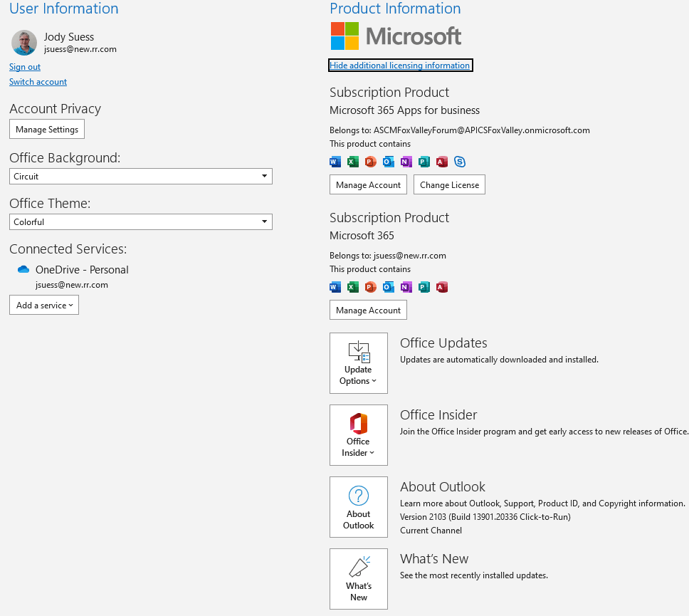Screen dimensions: 689x616
Task: Click OneNote icon under Microsoft 365 Apps for business
Action: click(406, 162)
